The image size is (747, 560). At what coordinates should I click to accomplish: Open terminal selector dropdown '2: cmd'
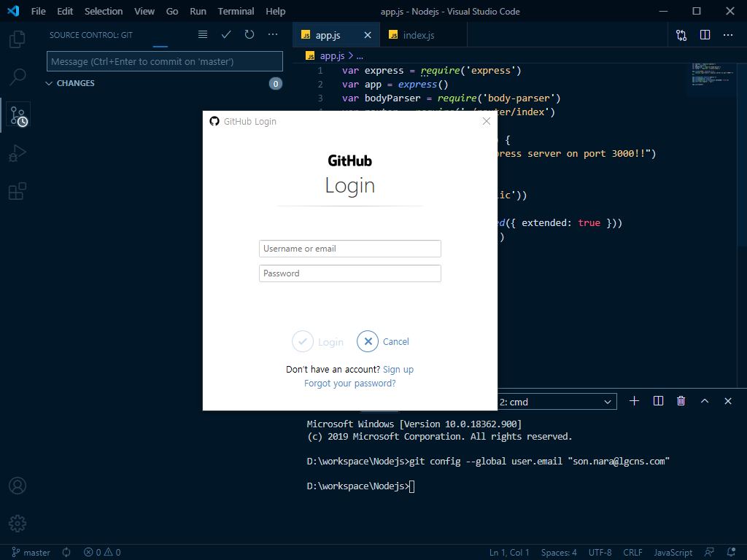(x=556, y=402)
